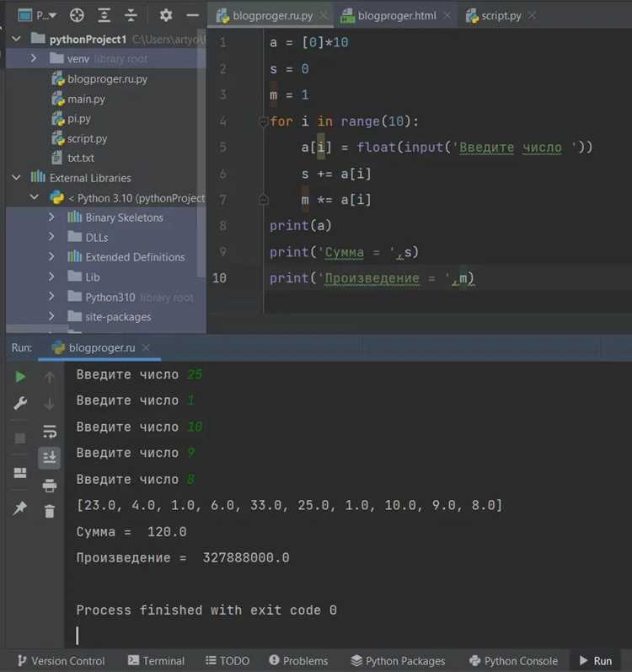Click the Stop process square icon

20,438
